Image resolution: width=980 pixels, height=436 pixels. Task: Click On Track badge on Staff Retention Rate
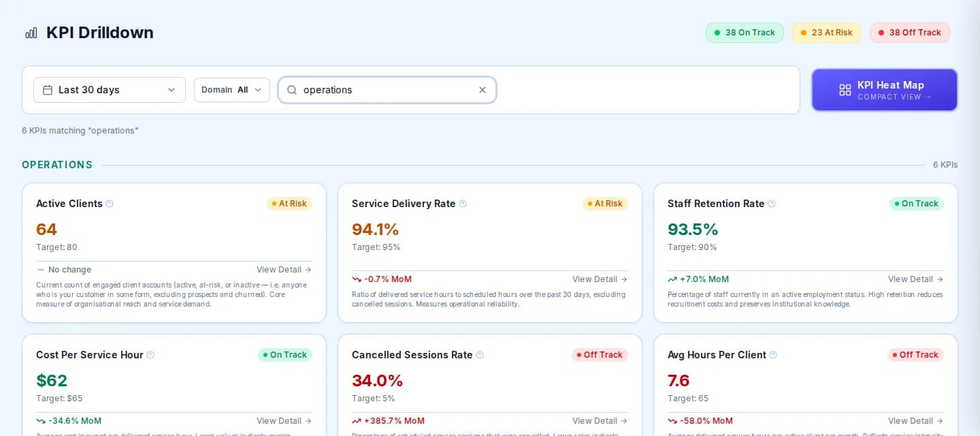click(x=917, y=204)
